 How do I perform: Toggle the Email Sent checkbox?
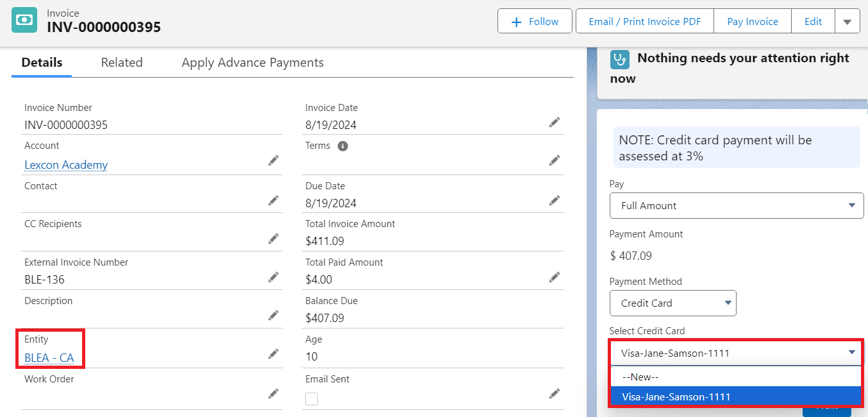pyautogui.click(x=312, y=399)
